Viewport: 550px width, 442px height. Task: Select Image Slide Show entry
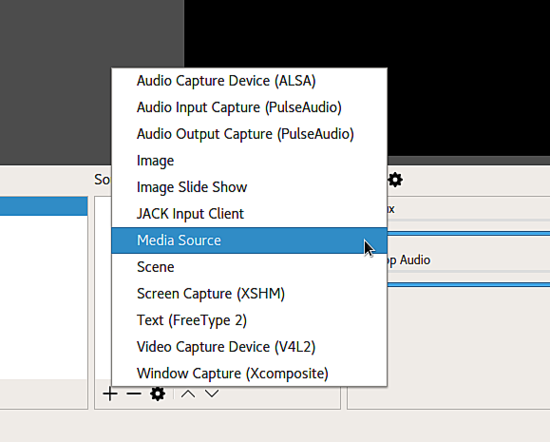pos(249,187)
